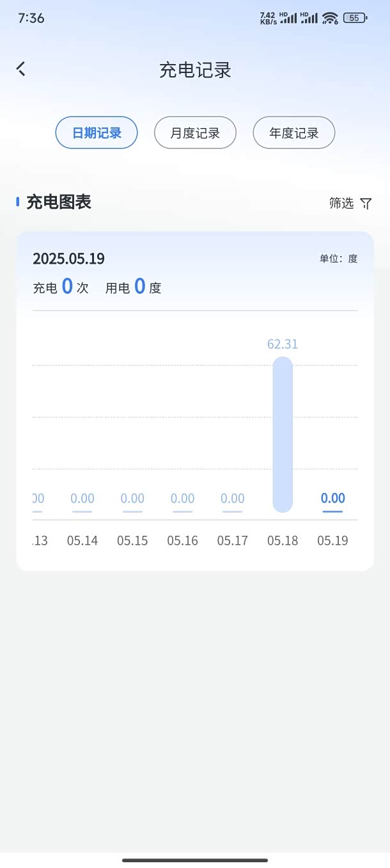Tap the highlighted 0.00 value above 05.19
This screenshot has height=868, width=390.
332,499
